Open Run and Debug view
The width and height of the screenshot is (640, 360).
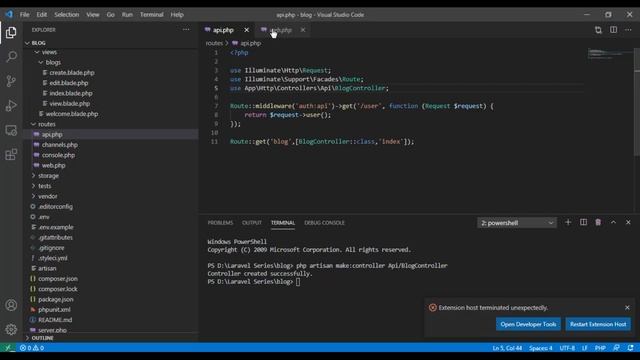(x=11, y=105)
